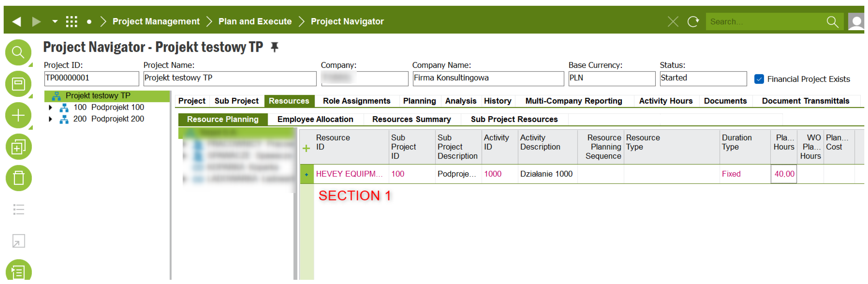
Task: Click the New record plus icon
Action: 18,115
